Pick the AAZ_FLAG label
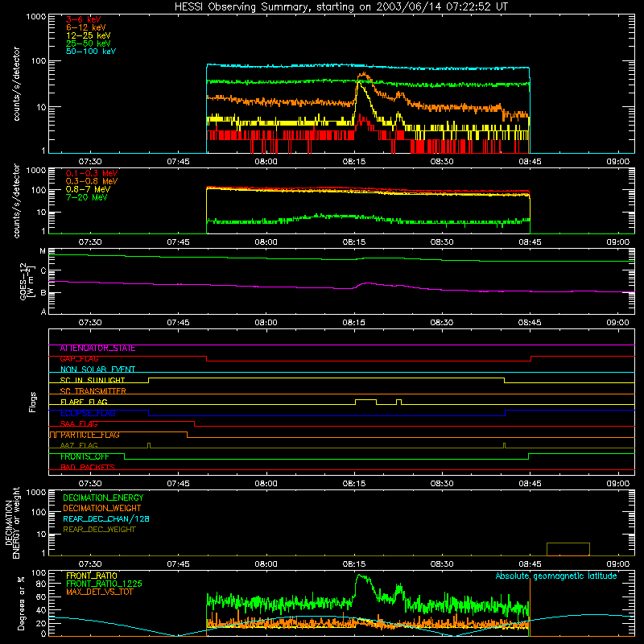 (79, 446)
